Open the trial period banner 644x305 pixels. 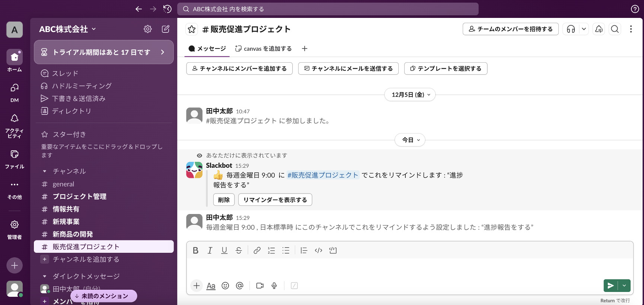pyautogui.click(x=104, y=52)
